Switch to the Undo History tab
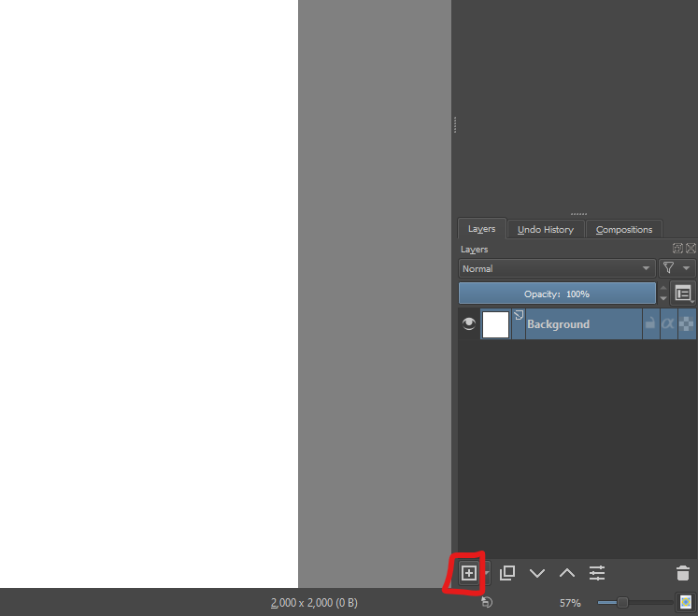698x616 pixels. coord(546,230)
